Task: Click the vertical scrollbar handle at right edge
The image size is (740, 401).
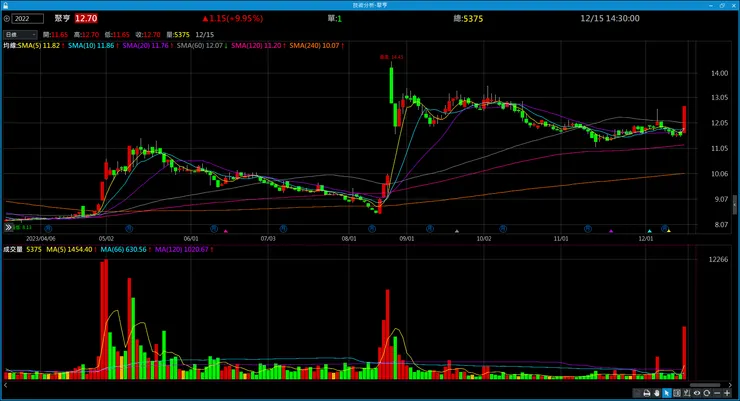Action: (x=735, y=204)
